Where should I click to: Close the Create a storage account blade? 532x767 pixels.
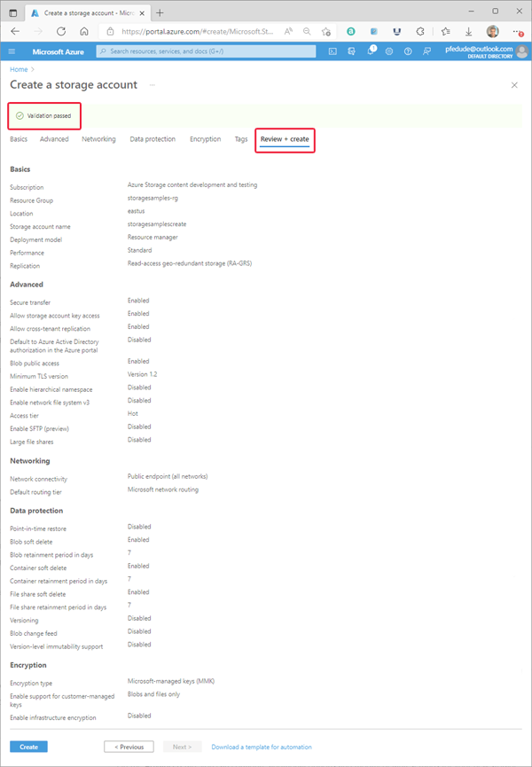tap(514, 85)
